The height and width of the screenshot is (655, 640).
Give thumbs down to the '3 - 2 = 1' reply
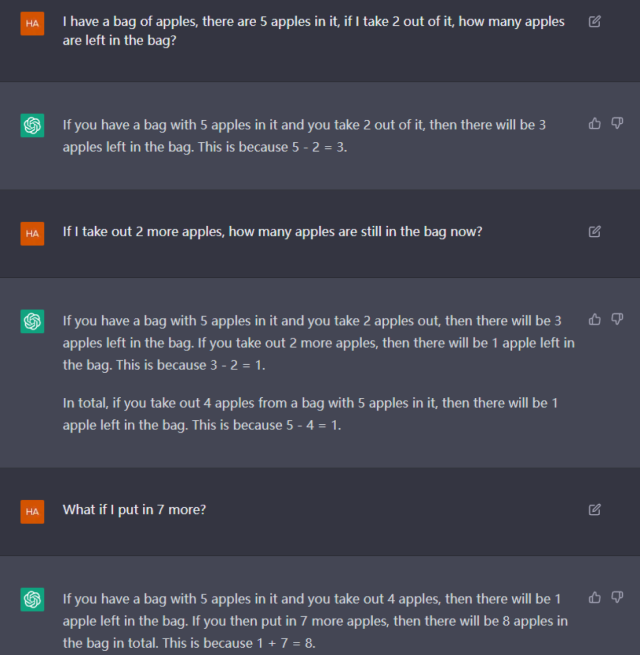pos(617,320)
